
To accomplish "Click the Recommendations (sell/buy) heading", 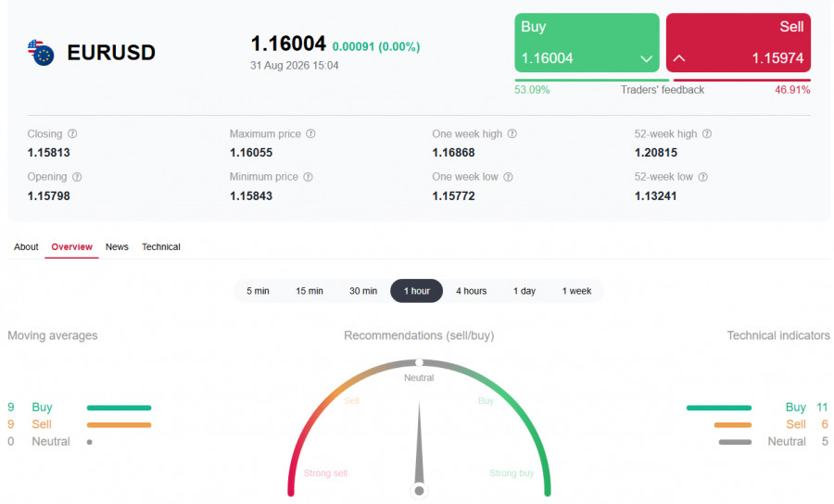I will click(x=419, y=335).
